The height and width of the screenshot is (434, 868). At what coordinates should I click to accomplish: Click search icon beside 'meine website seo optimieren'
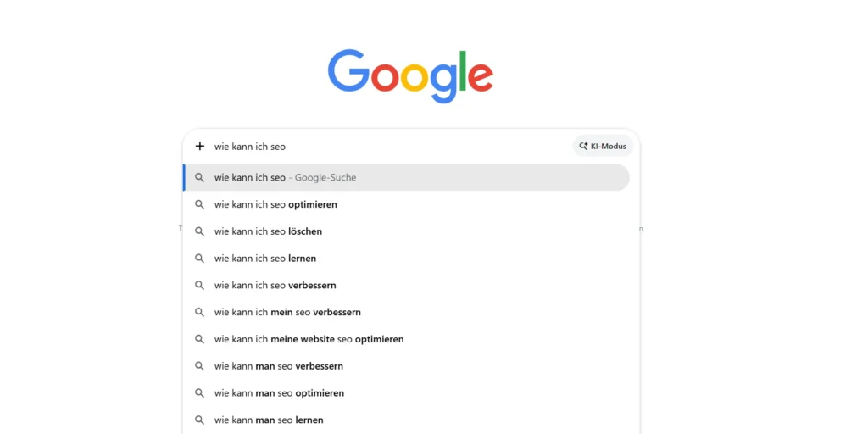(200, 339)
